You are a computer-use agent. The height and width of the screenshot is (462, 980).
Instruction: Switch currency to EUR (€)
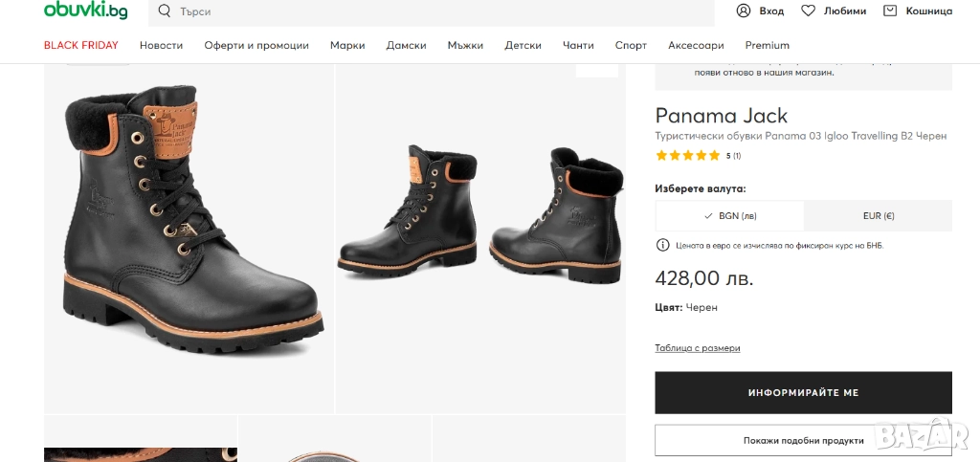[x=878, y=216]
